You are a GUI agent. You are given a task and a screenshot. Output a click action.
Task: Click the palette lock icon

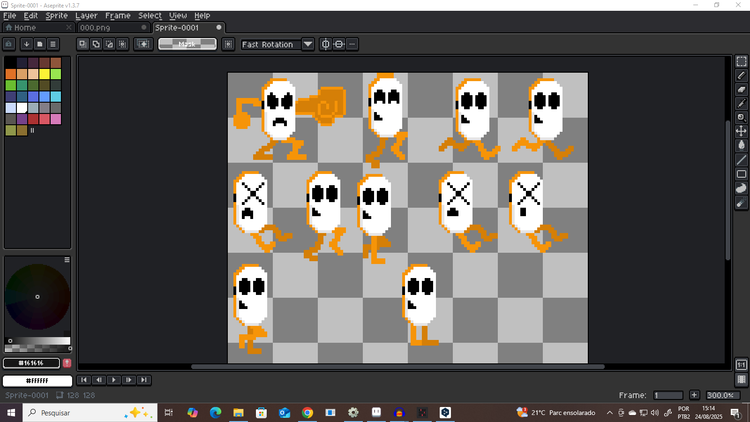click(9, 44)
